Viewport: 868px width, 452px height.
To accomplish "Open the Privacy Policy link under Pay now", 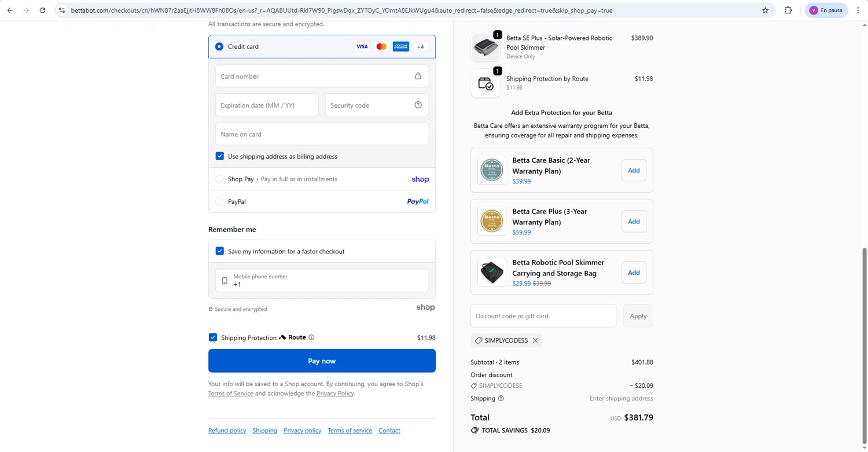I will tap(335, 394).
